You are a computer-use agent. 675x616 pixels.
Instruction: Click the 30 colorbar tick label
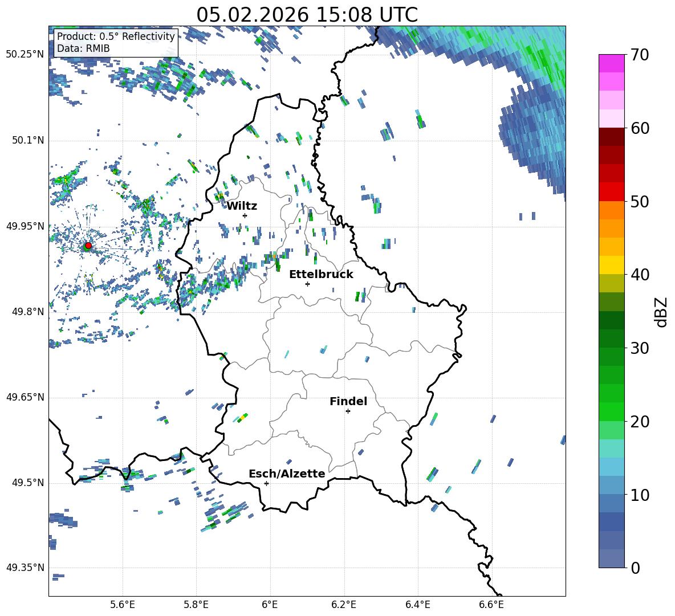click(639, 348)
